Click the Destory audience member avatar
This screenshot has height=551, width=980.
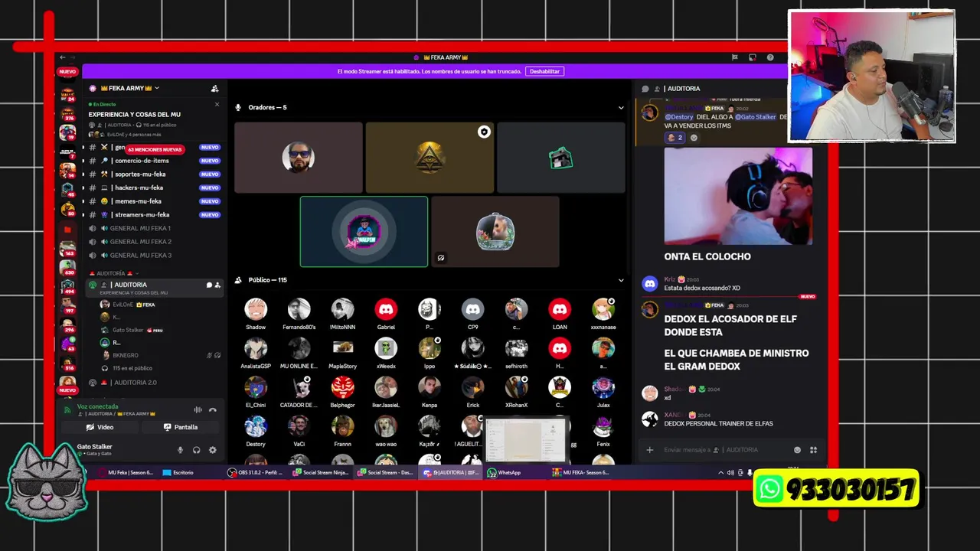click(256, 426)
